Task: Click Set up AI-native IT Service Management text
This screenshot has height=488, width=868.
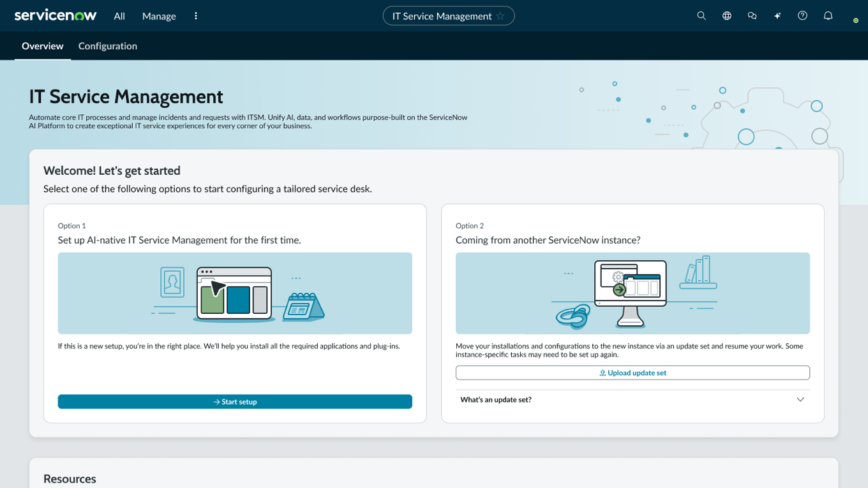Action: 179,240
